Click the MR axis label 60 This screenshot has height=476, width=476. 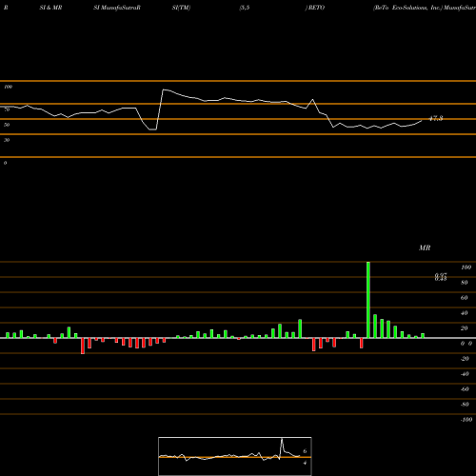pos(465,298)
